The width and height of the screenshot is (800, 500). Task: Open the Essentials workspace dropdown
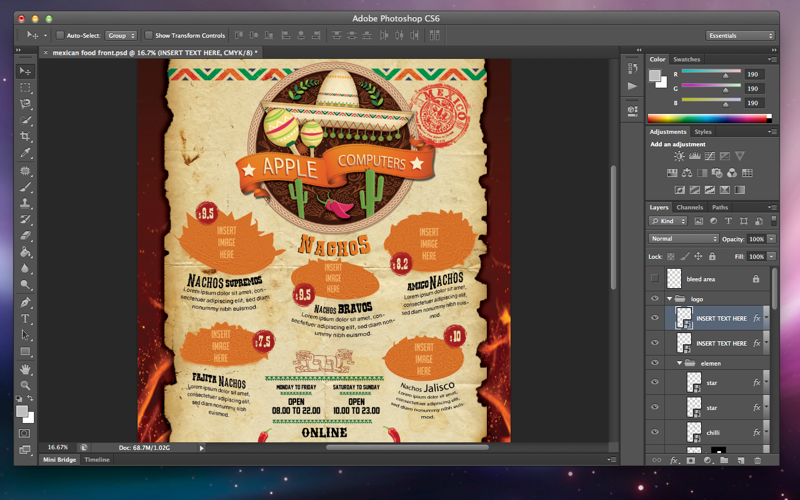740,35
